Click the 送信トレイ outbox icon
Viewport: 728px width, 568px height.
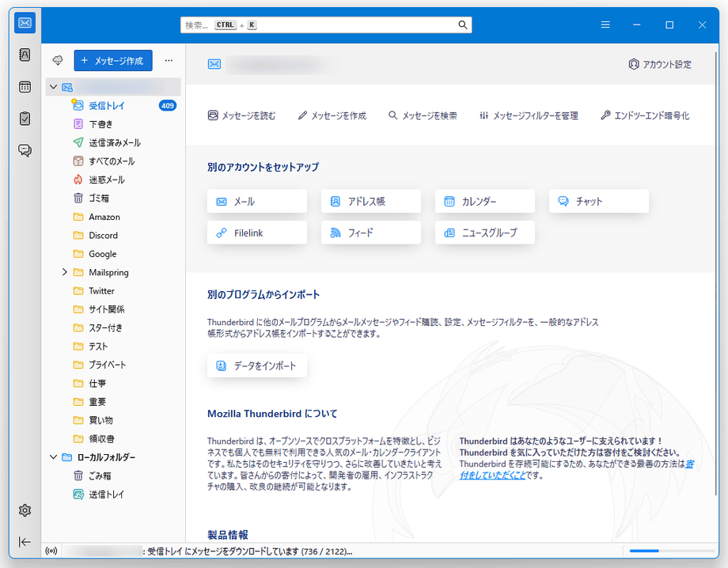pyautogui.click(x=78, y=494)
